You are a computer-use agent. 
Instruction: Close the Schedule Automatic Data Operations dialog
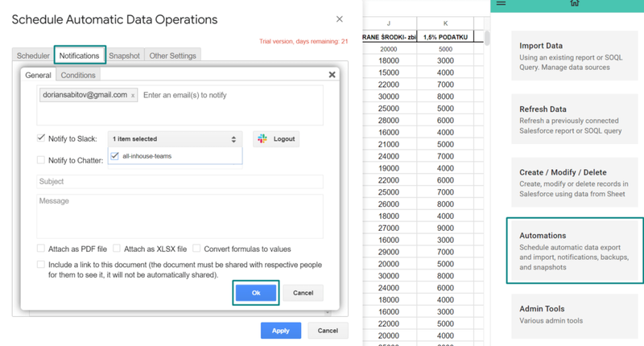[x=339, y=19]
